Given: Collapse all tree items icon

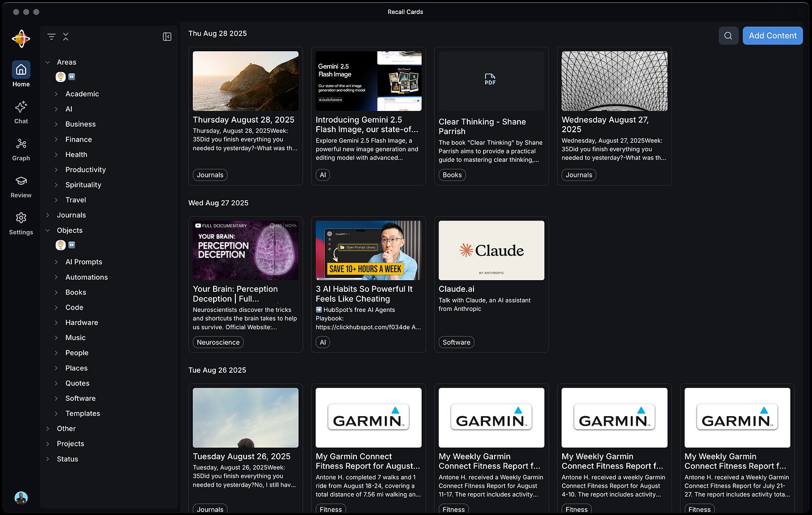Looking at the screenshot, I should pos(66,37).
